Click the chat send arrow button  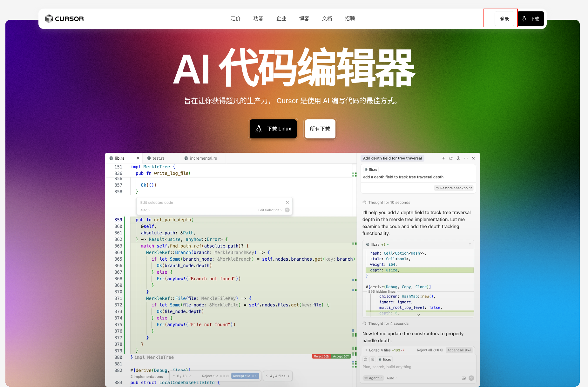(471, 378)
